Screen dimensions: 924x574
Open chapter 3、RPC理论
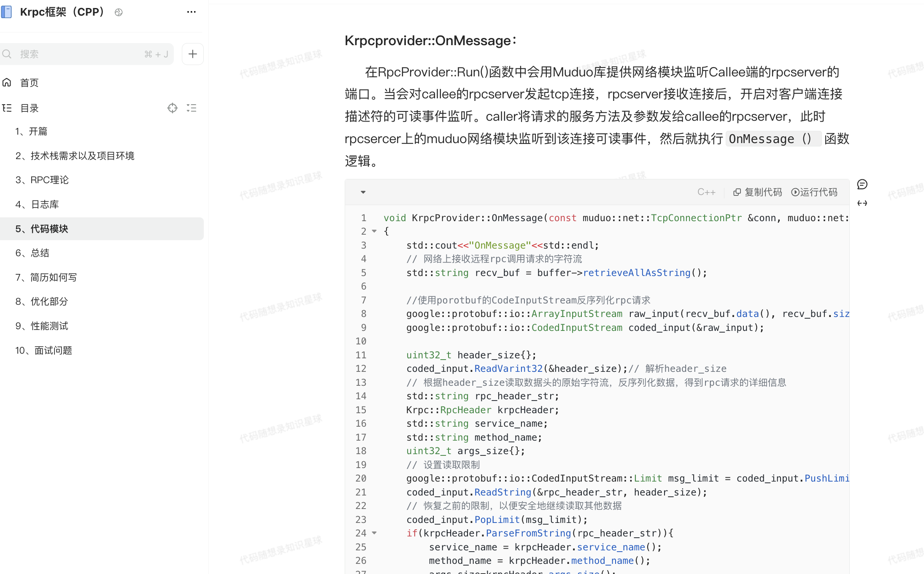point(42,180)
